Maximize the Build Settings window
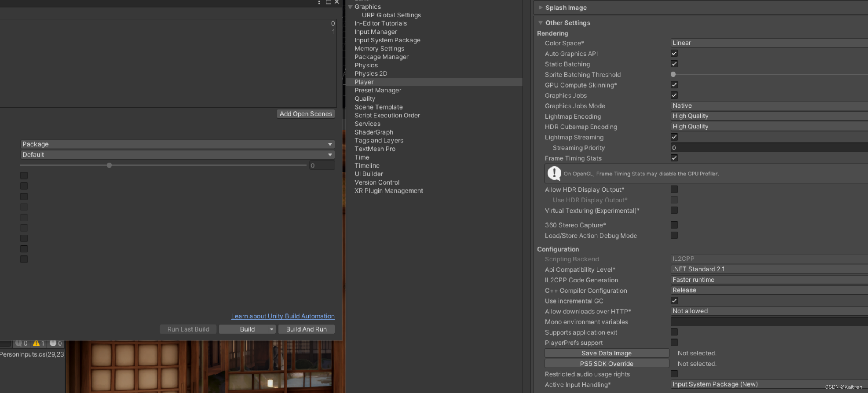This screenshot has height=393, width=868. click(328, 2)
